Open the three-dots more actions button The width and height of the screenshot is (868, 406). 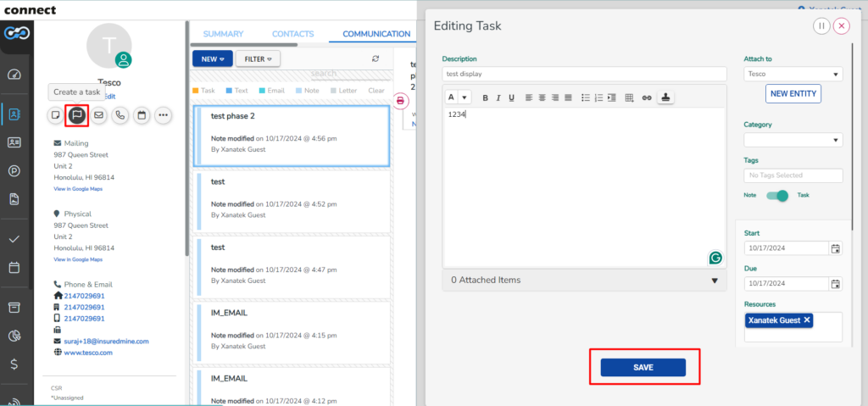[163, 115]
